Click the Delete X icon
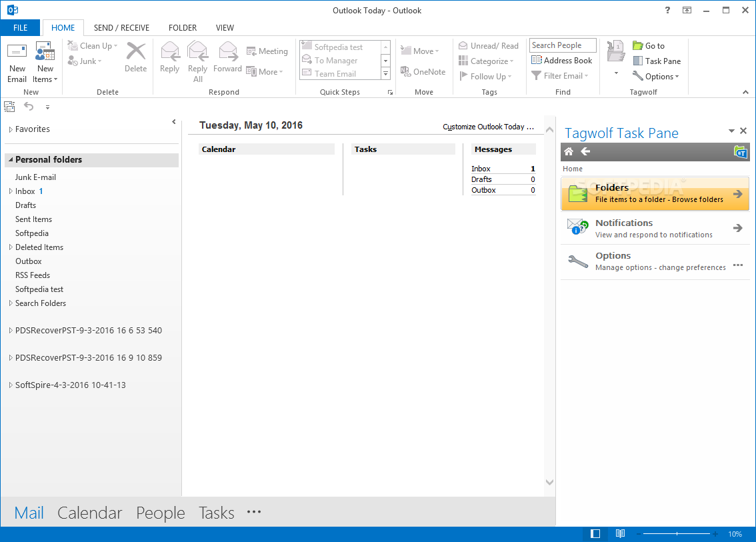 [136, 51]
